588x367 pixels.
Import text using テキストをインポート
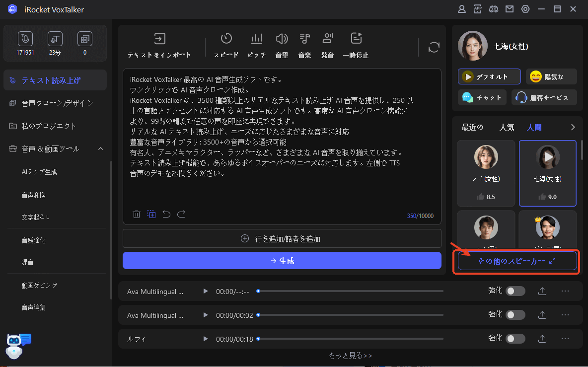tap(159, 45)
